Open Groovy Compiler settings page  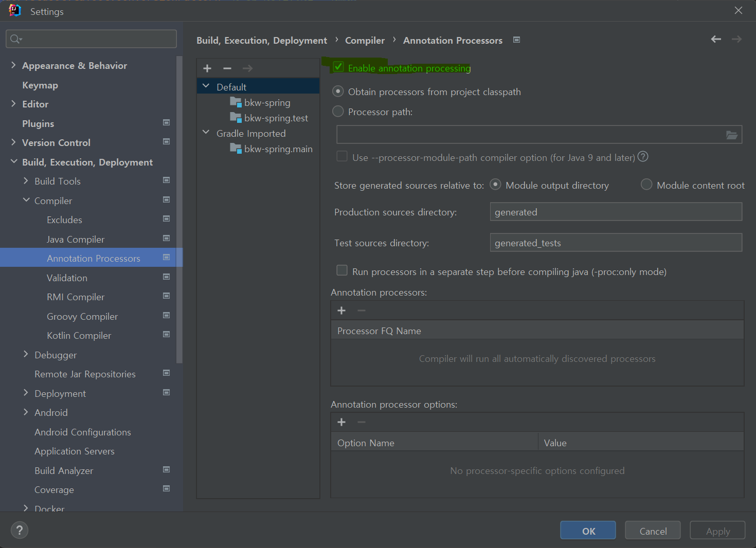click(x=82, y=317)
